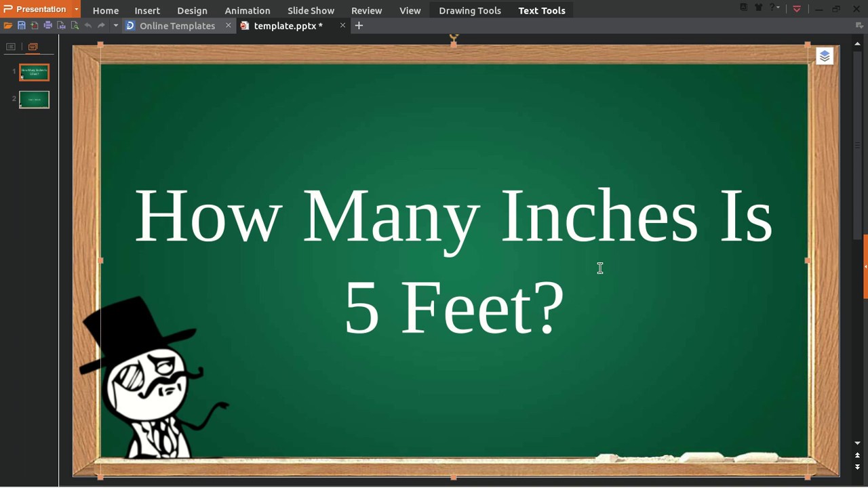Open the Design ribbon tab
The width and height of the screenshot is (868, 488).
tap(192, 10)
